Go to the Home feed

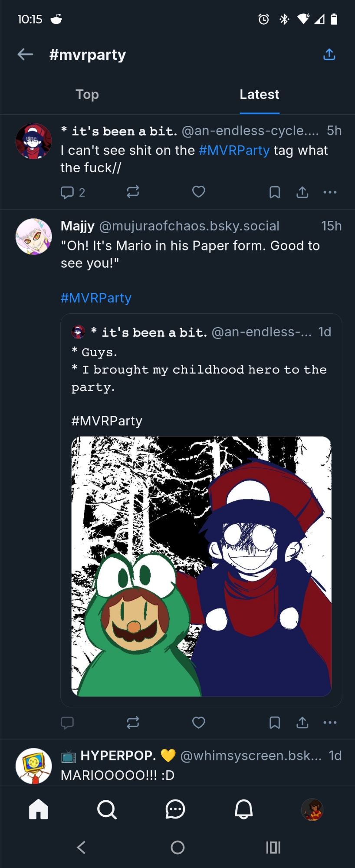tap(39, 809)
